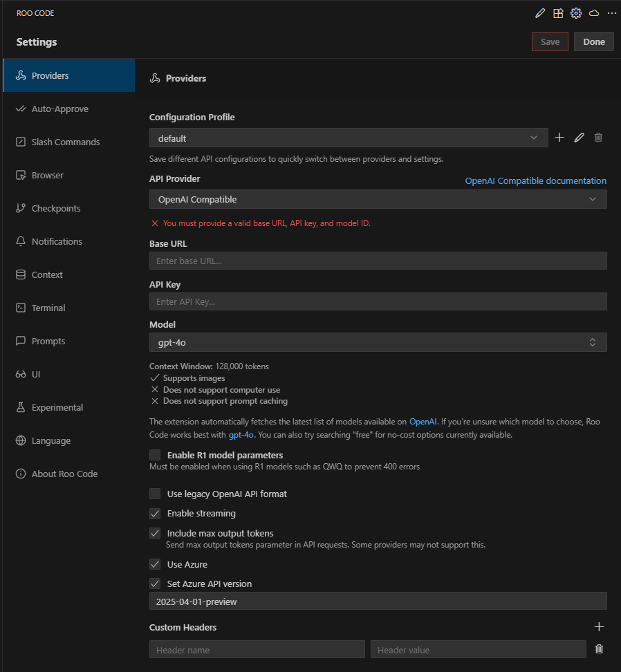The height and width of the screenshot is (672, 621).
Task: Add a new configuration profile with plus icon
Action: 559,138
